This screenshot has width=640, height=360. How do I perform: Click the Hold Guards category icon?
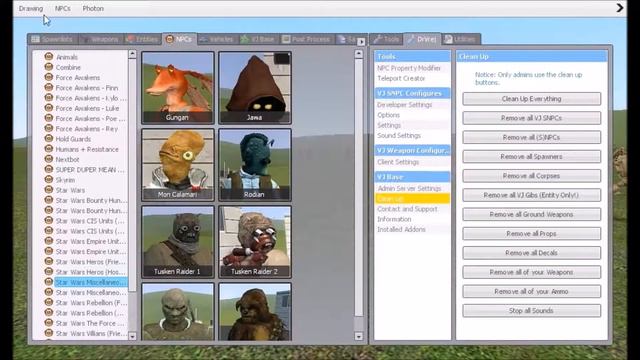(x=49, y=138)
